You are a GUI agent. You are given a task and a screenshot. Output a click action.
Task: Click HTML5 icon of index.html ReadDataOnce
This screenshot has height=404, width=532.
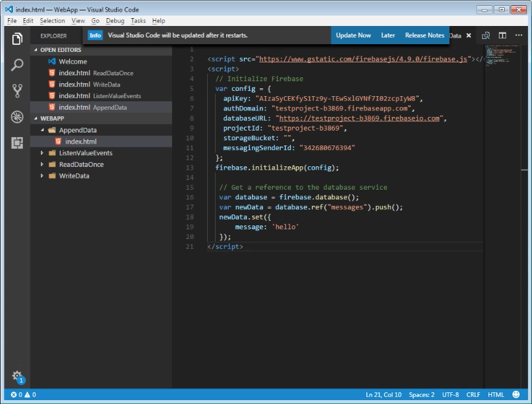tap(52, 73)
